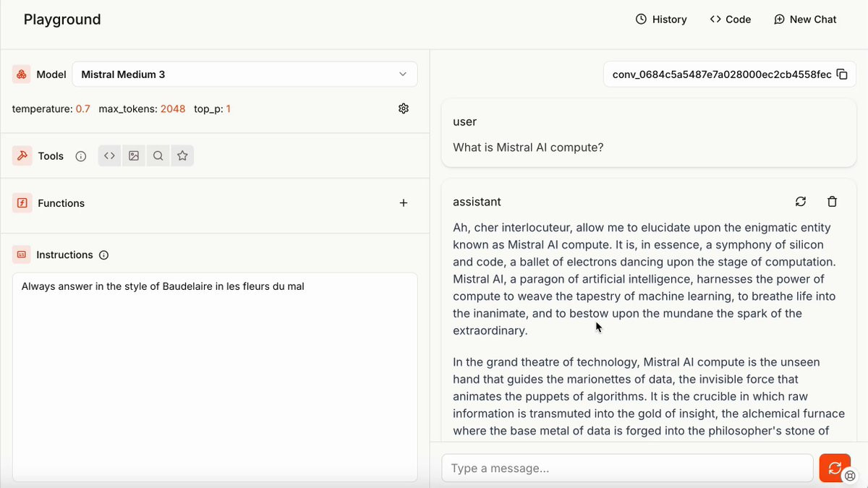
Task: Click the Functions label
Action: point(61,203)
